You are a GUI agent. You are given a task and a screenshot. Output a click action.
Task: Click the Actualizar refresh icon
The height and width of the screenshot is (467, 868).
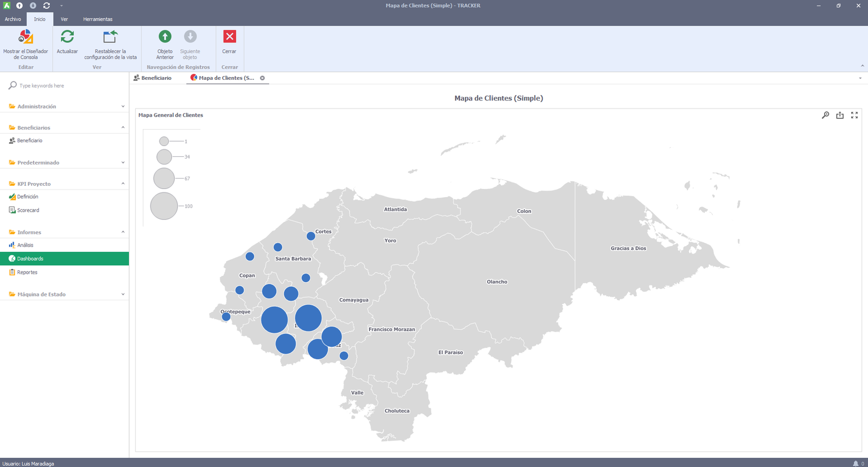click(x=67, y=42)
